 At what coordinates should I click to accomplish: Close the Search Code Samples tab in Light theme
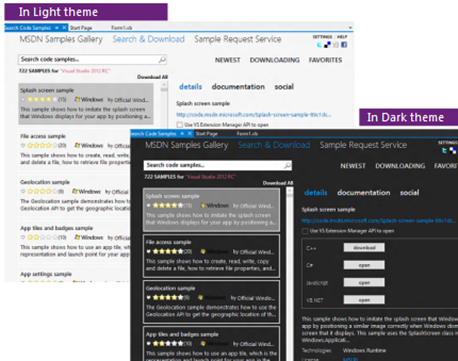click(x=64, y=28)
